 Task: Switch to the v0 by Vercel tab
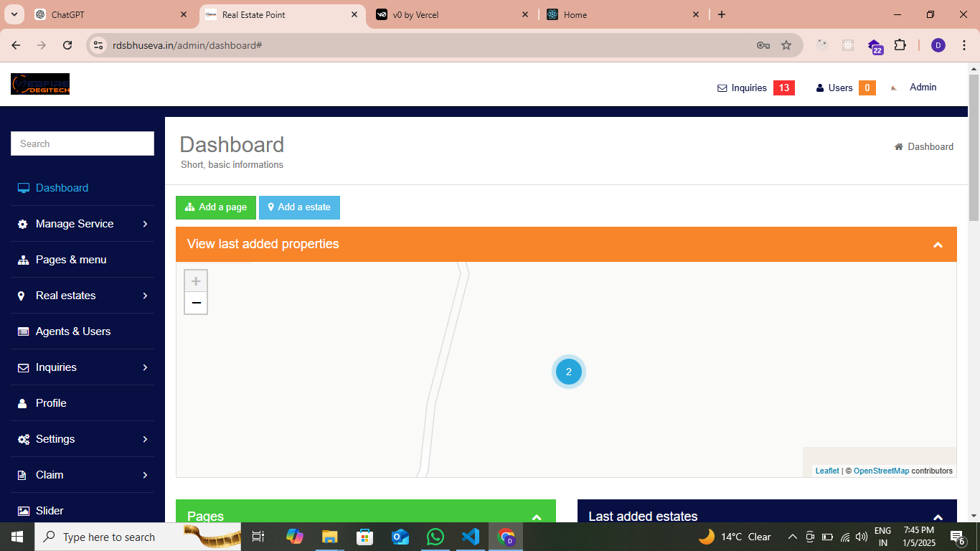click(453, 14)
